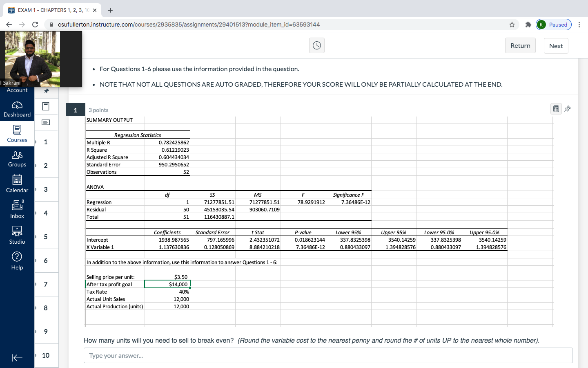Viewport: 588px width, 368px height.
Task: Open the Canvas Inbox
Action: point(17,210)
